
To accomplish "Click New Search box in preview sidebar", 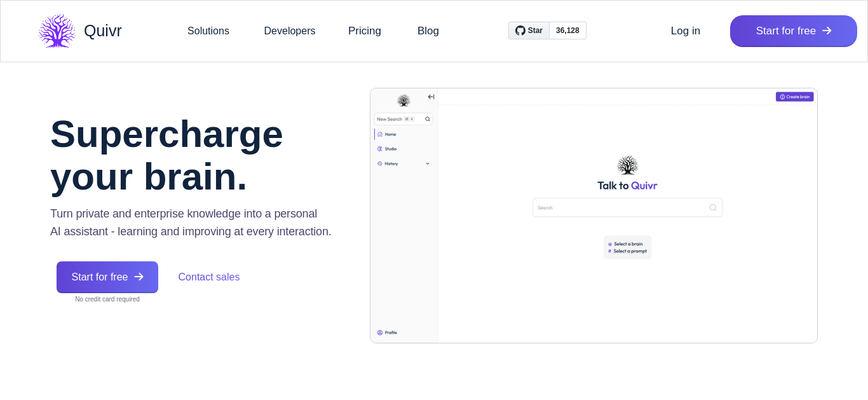I will (x=403, y=119).
